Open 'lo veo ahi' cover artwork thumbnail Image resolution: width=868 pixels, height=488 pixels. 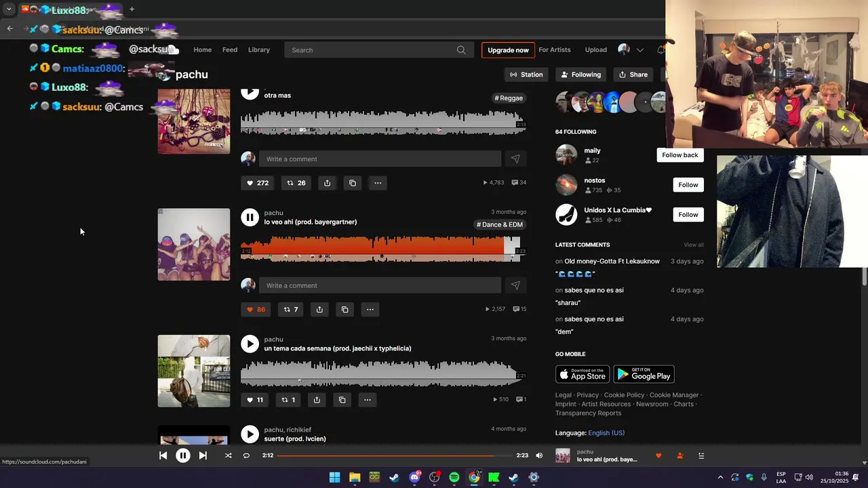pos(194,244)
